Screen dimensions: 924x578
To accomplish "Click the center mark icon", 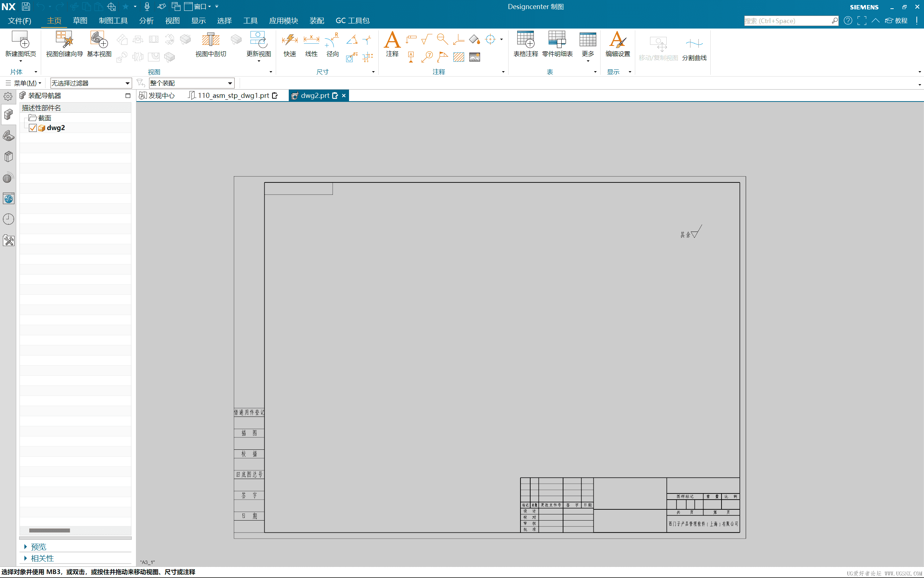I will (x=490, y=39).
